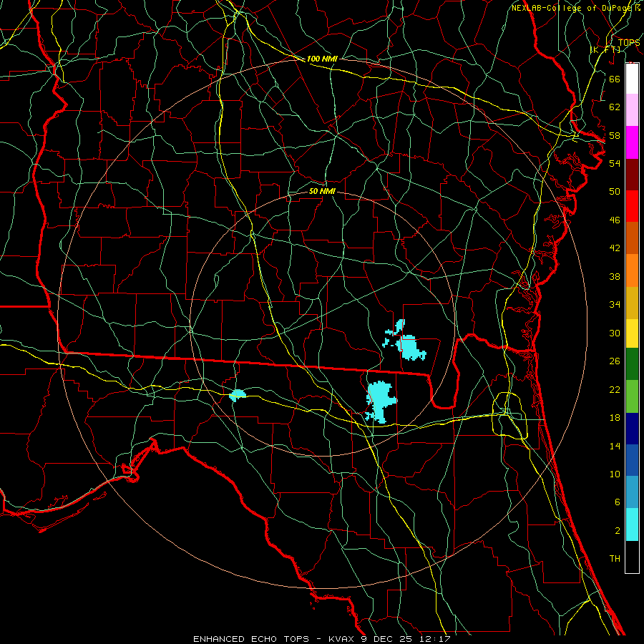Click the light pink legend swatch

tap(632, 110)
